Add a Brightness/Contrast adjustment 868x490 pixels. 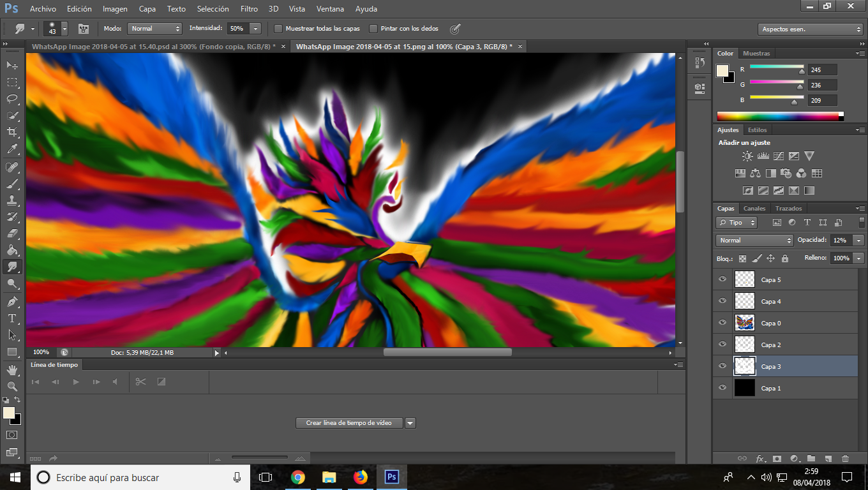pos(747,156)
